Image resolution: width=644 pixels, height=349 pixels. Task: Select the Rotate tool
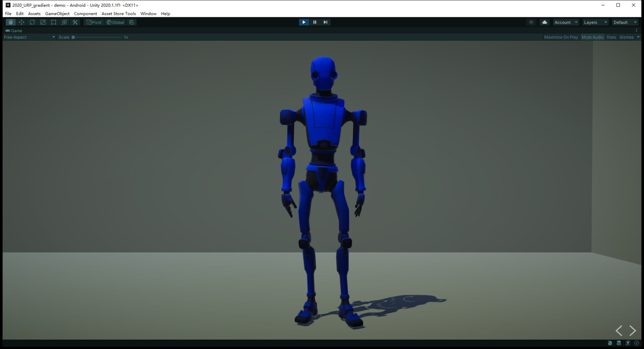[32, 22]
